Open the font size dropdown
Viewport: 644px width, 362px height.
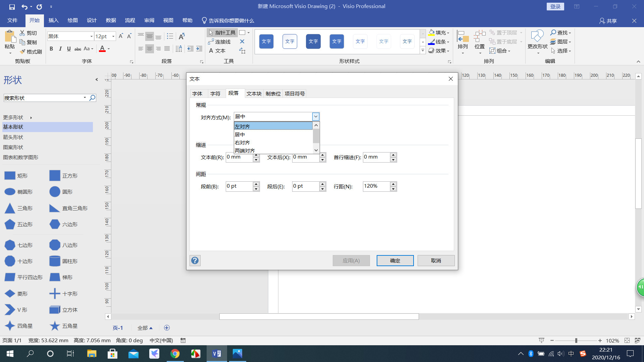[113, 36]
